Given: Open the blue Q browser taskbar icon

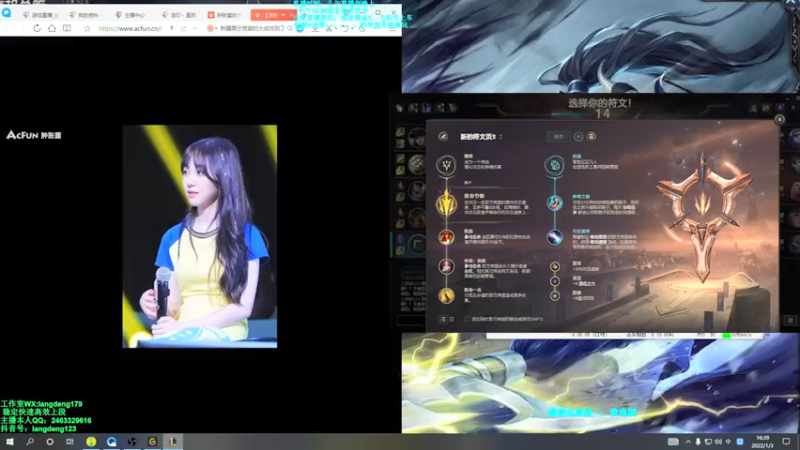Looking at the screenshot, I should tap(111, 442).
